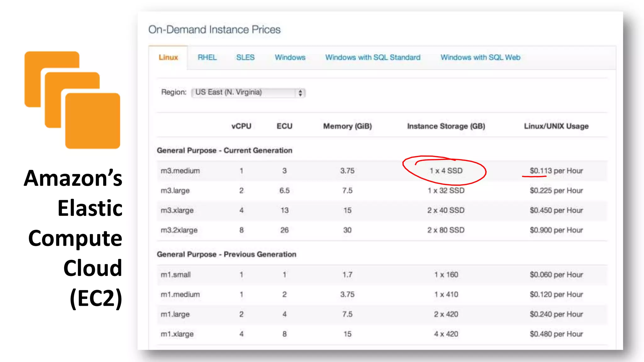Open Windows with SQL Standard tab
The height and width of the screenshot is (362, 644).
click(373, 58)
